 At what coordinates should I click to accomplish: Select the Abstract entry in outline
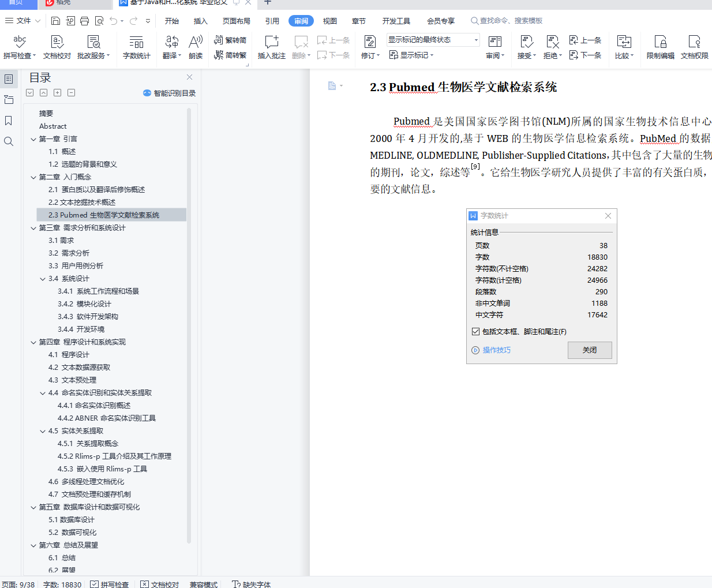click(x=53, y=126)
